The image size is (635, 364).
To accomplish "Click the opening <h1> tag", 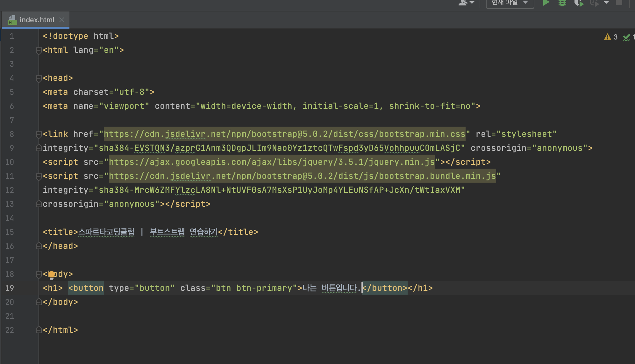I will coord(53,288).
